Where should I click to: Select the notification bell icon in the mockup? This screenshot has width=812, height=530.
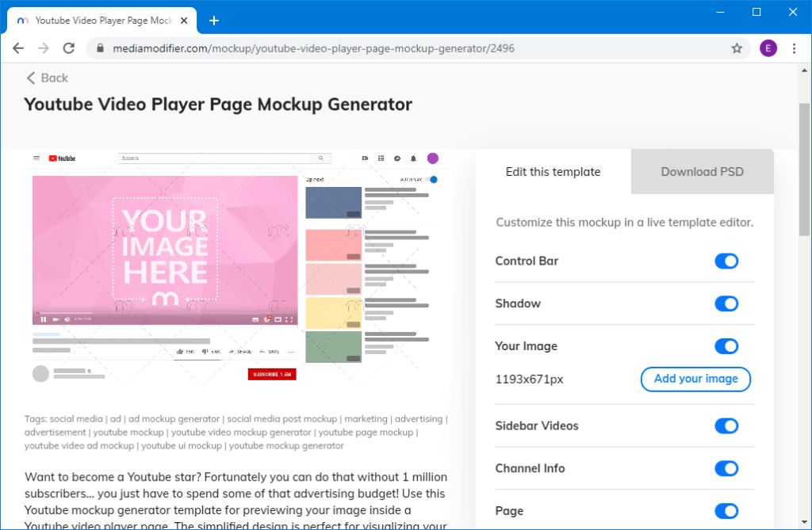[413, 158]
